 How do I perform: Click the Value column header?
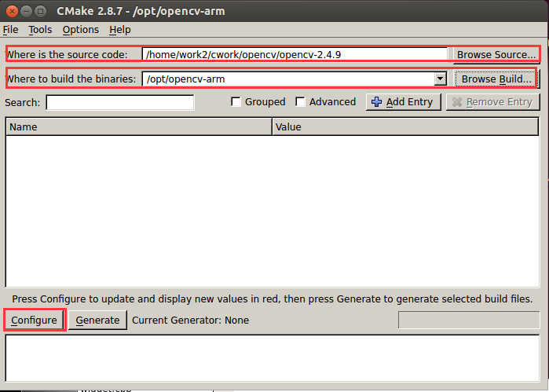(x=405, y=126)
